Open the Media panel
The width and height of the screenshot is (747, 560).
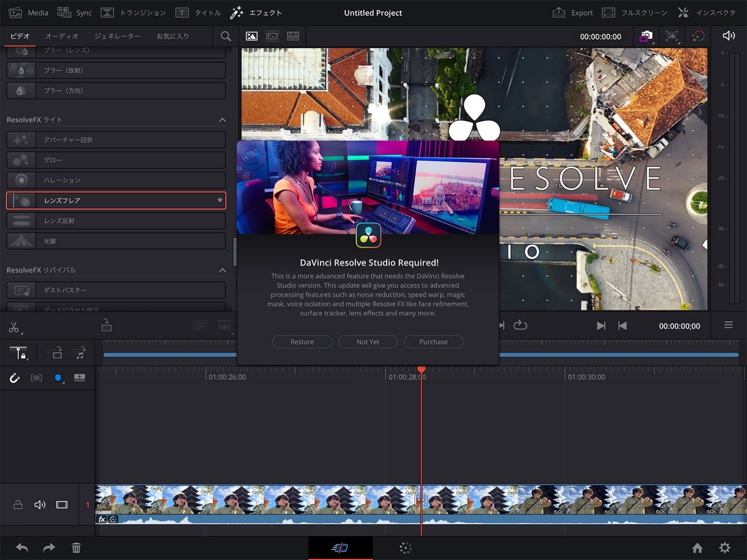click(x=29, y=13)
